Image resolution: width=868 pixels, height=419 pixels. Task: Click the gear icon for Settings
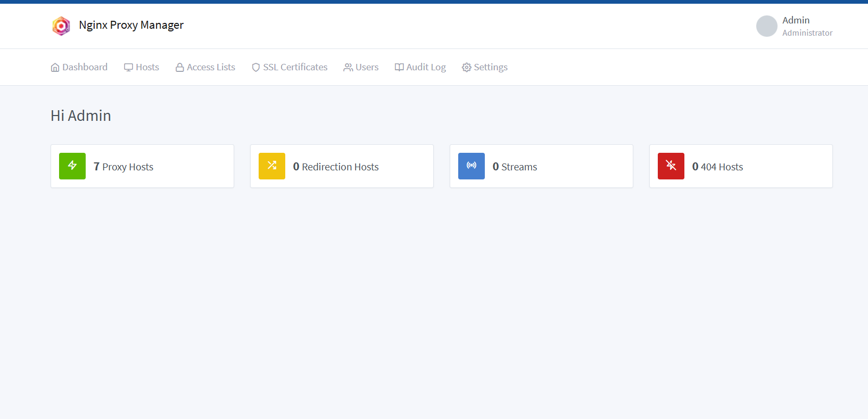(x=467, y=68)
